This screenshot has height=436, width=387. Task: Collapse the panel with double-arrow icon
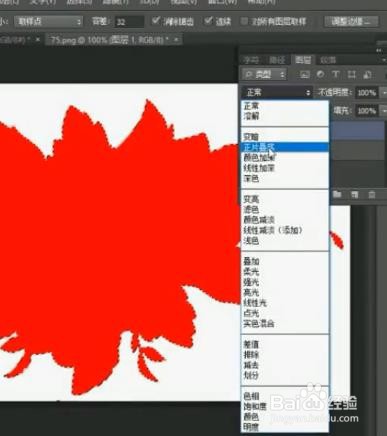pyautogui.click(x=379, y=50)
